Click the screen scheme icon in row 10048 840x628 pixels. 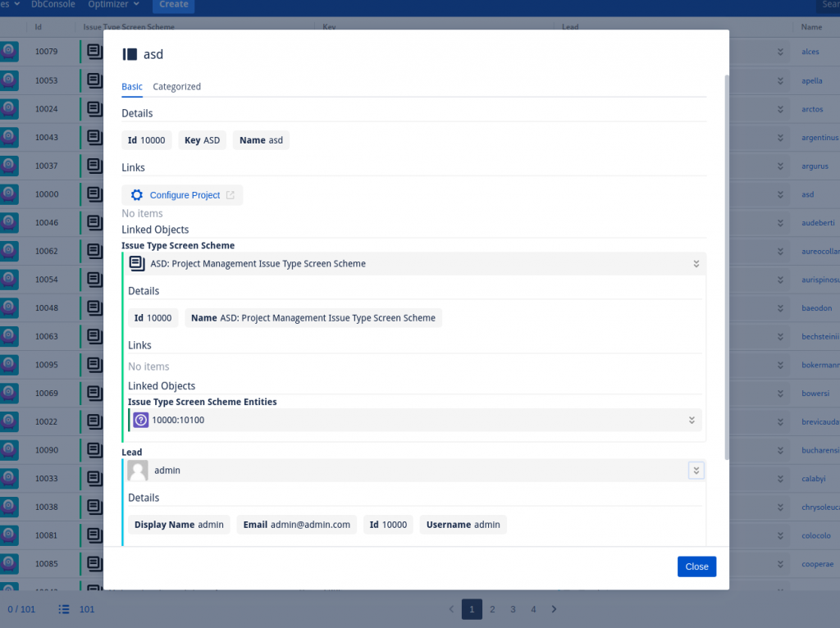[x=95, y=307]
